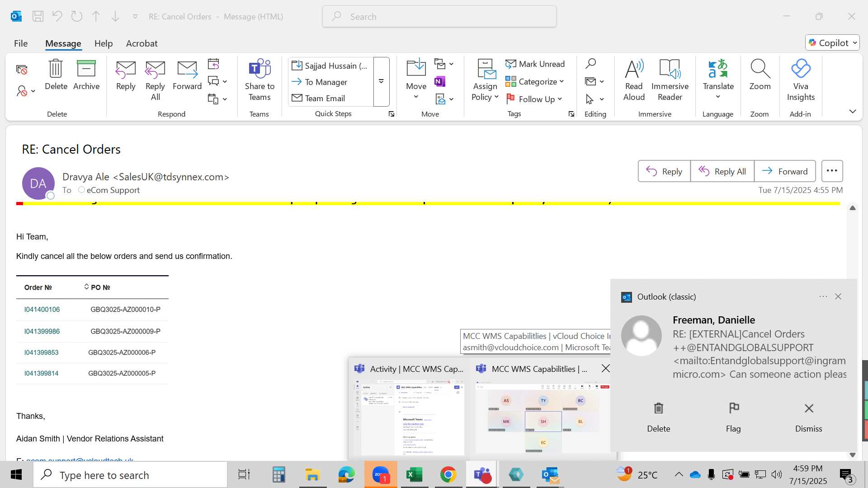The image size is (868, 488).
Task: Open Google Chrome from taskbar
Action: 448,475
